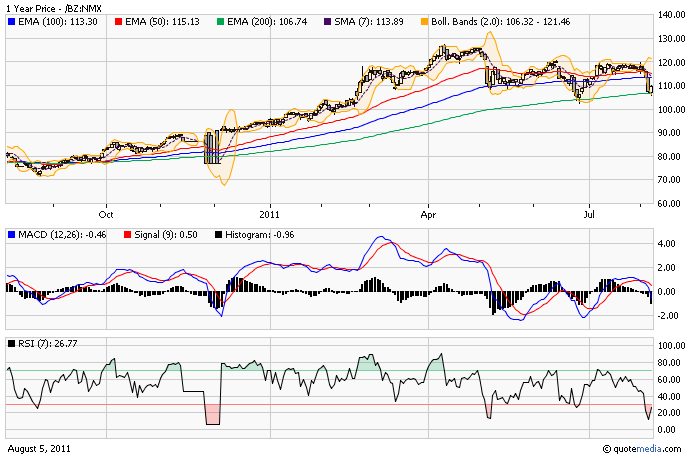The height and width of the screenshot is (458, 690).
Task: Click the 4.00 MACD axis label
Action: [x=666, y=244]
